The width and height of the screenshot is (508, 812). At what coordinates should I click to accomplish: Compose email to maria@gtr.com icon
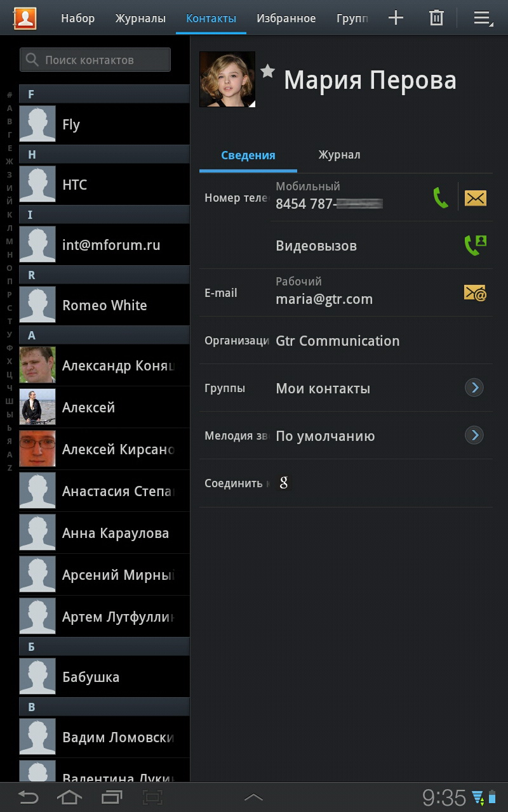coord(475,292)
